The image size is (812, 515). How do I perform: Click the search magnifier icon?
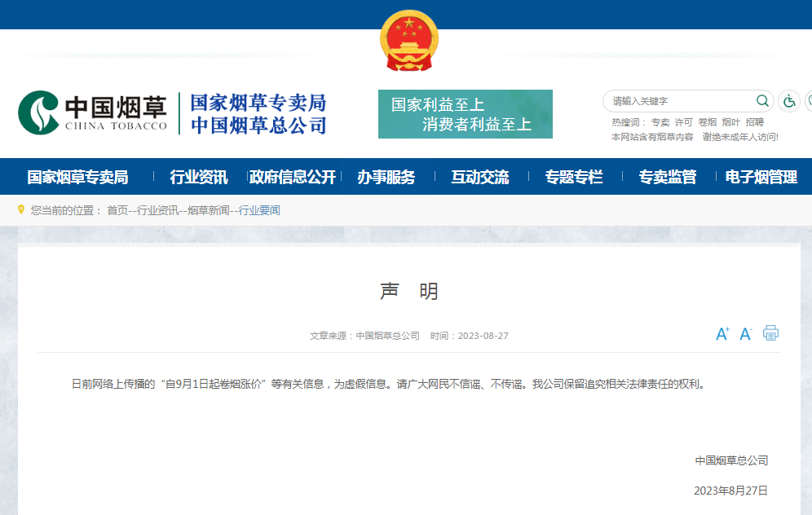pyautogui.click(x=761, y=101)
